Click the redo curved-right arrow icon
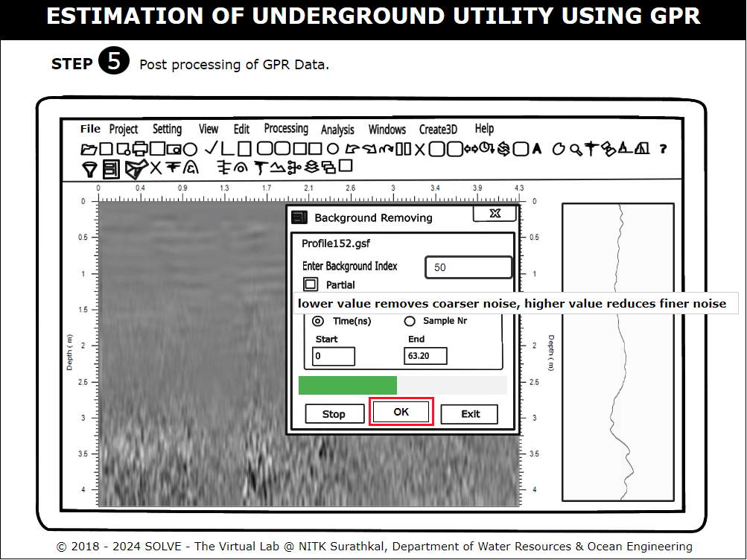The width and height of the screenshot is (747, 560). 369,149
